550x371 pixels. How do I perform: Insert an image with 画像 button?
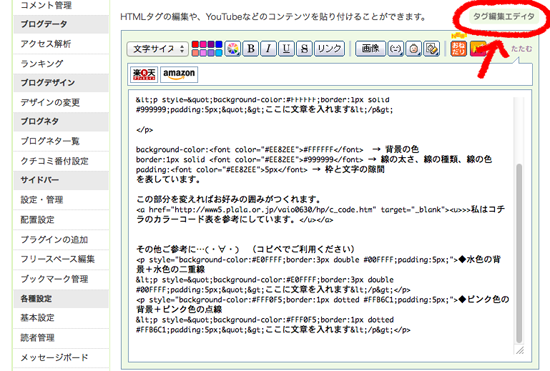pyautogui.click(x=370, y=49)
